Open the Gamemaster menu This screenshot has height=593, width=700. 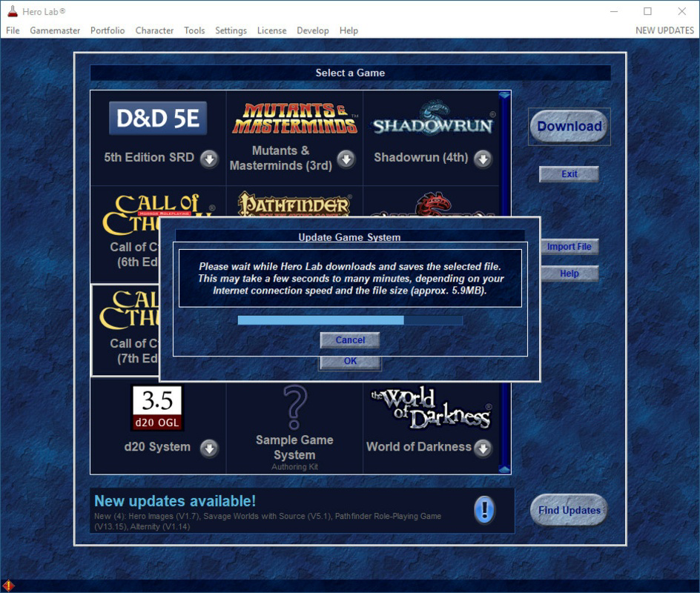click(x=55, y=30)
